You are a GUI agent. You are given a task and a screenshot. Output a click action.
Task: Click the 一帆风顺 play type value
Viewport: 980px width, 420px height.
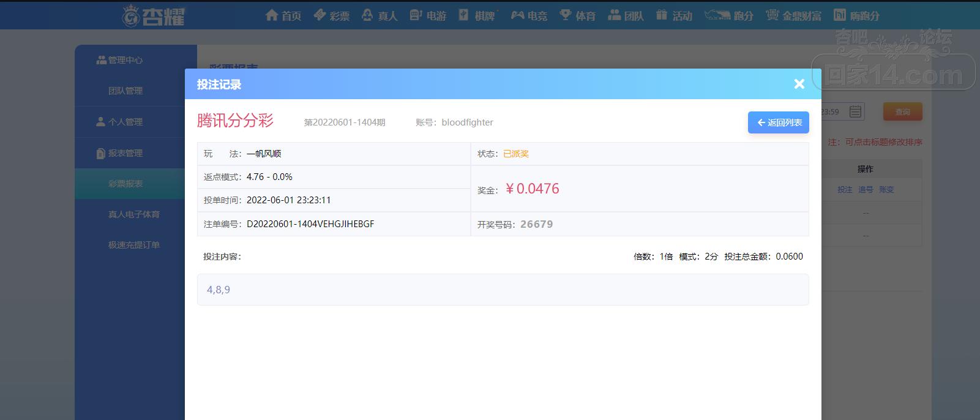point(264,154)
